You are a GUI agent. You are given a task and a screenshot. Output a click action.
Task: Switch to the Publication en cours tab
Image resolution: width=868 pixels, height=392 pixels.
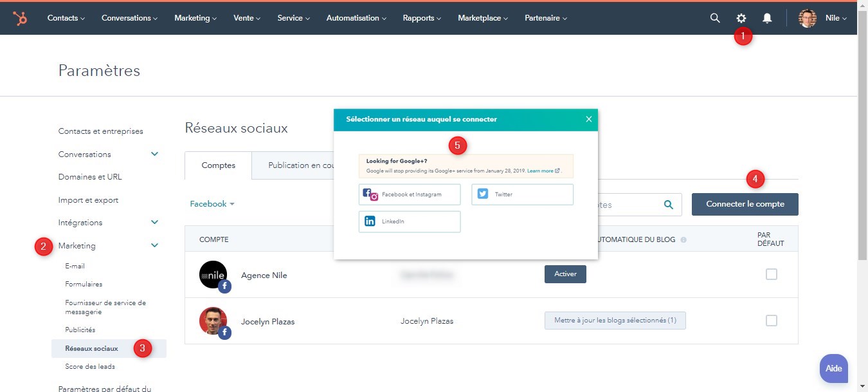point(293,165)
